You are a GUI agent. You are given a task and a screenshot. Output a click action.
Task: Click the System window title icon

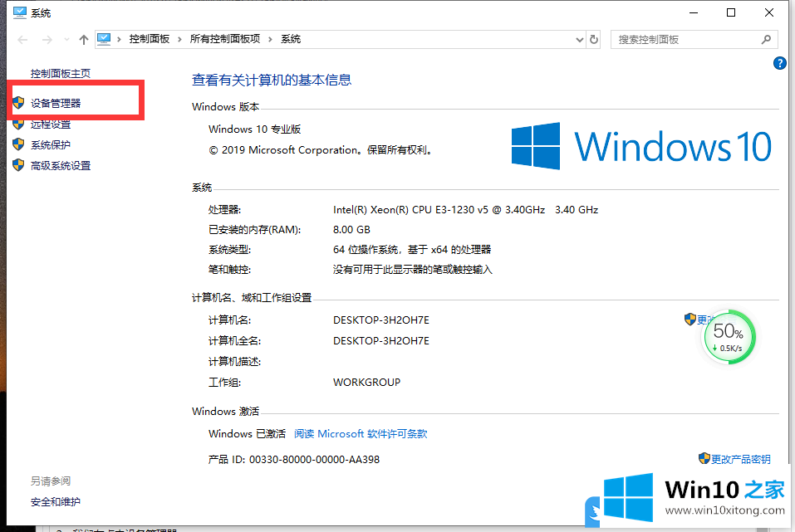pos(19,12)
